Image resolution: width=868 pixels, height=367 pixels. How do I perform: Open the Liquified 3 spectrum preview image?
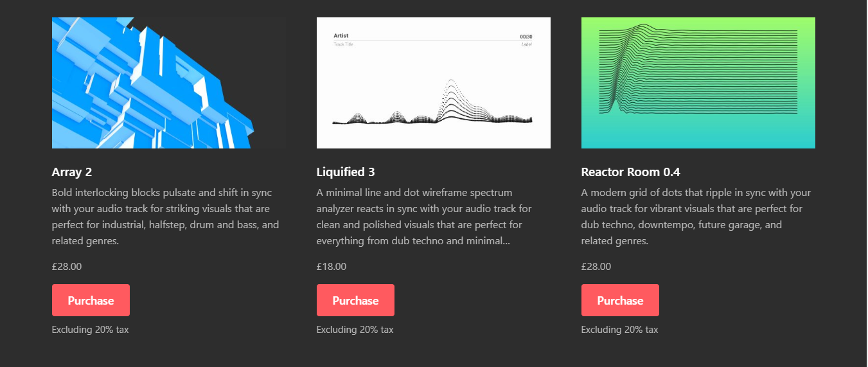[434, 83]
